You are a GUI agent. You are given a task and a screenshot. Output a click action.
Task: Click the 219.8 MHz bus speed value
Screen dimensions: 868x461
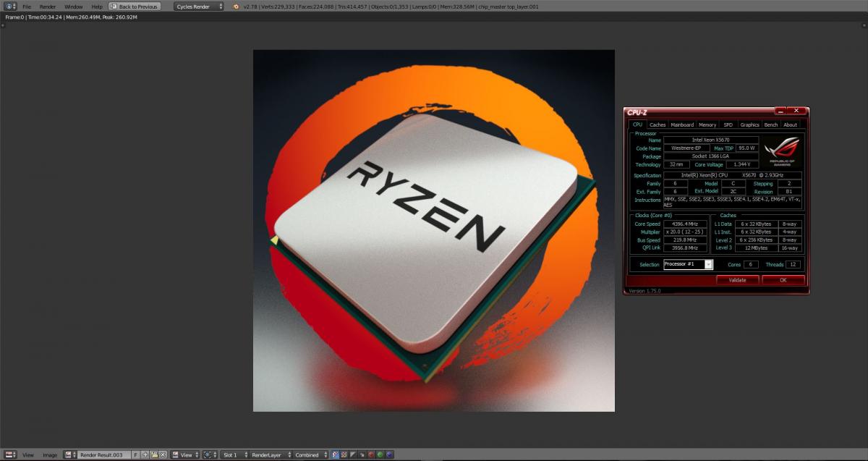pos(685,240)
